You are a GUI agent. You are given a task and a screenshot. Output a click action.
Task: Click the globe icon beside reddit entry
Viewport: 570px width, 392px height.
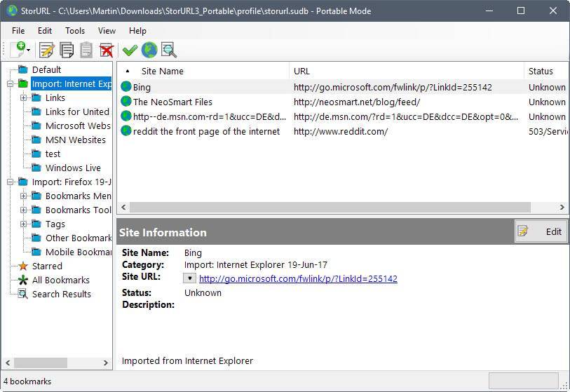coord(126,130)
